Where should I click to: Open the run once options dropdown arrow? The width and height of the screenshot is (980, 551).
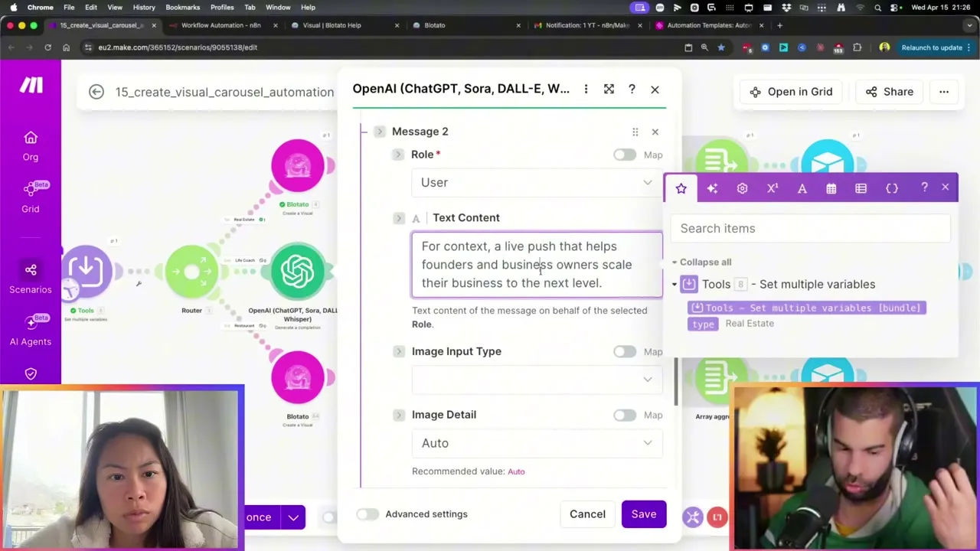pyautogui.click(x=293, y=517)
